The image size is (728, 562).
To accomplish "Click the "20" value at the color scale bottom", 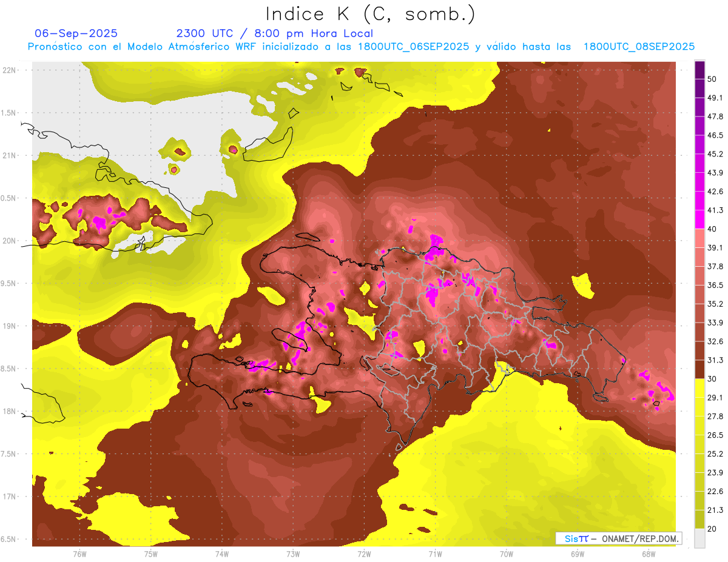I will (712, 529).
